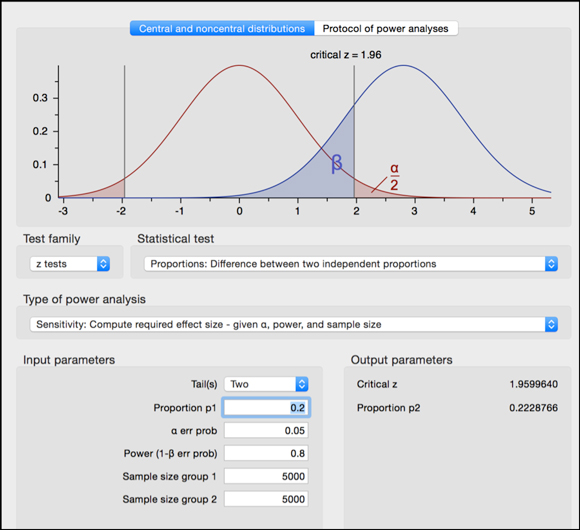Open the Test family z tests dropdown
Viewport: 580px width, 530px height.
click(x=70, y=264)
